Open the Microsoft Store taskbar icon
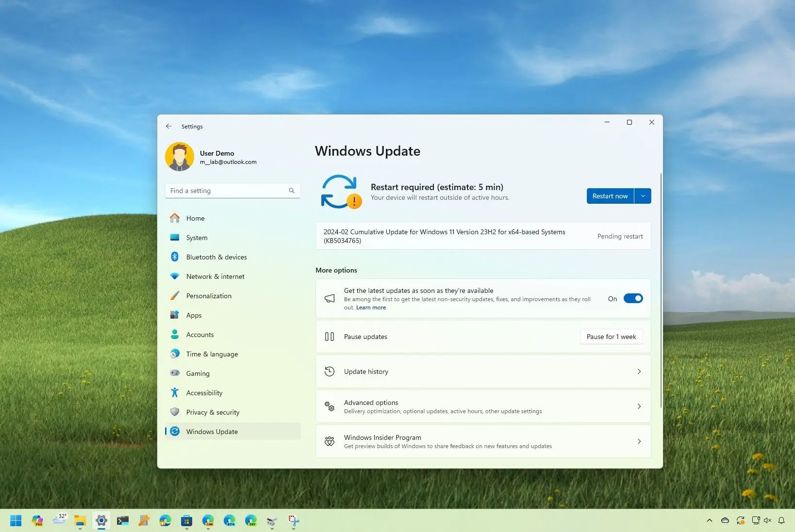This screenshot has width=795, height=532. [187, 521]
